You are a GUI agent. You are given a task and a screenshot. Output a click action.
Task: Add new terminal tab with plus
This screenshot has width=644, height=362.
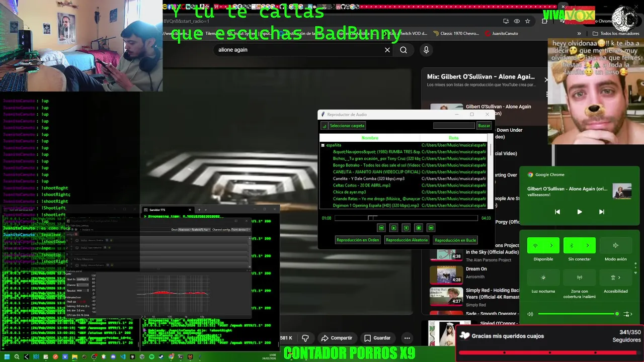coord(199,210)
